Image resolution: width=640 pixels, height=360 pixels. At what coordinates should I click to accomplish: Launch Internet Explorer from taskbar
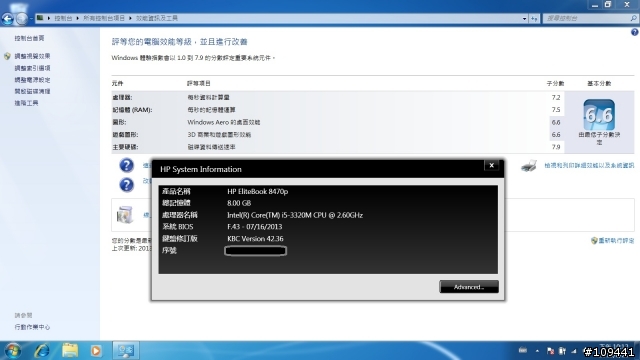coord(42,351)
